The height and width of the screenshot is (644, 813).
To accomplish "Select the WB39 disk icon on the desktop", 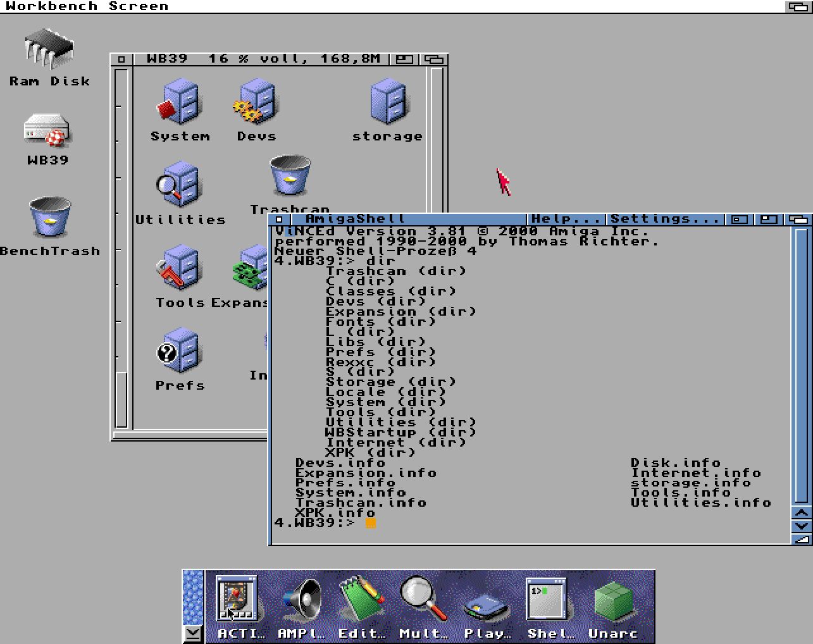I will (47, 132).
